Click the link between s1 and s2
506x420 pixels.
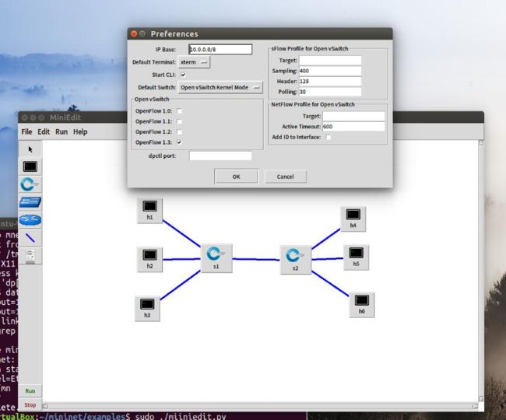pos(256,259)
